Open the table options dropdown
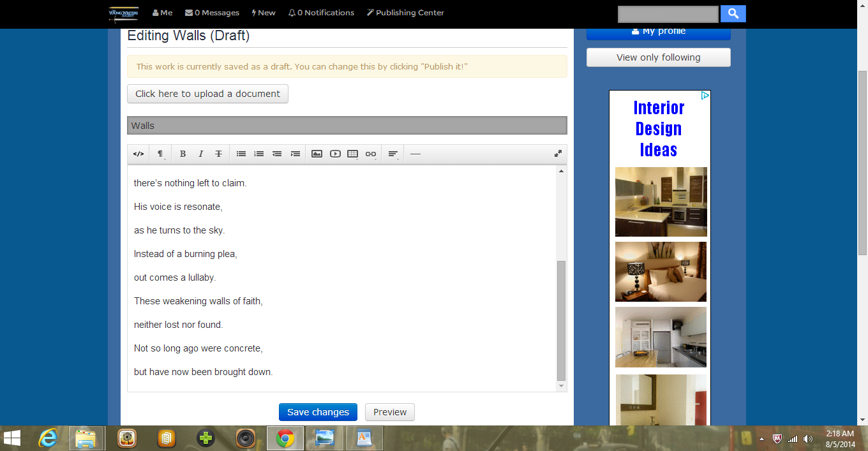868x451 pixels. pyautogui.click(x=353, y=154)
